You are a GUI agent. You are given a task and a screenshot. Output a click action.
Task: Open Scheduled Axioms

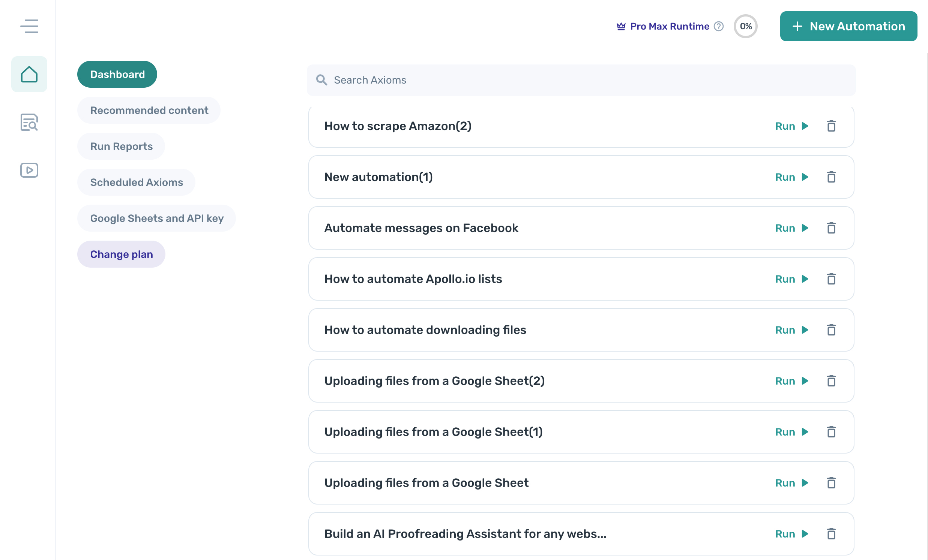click(136, 182)
